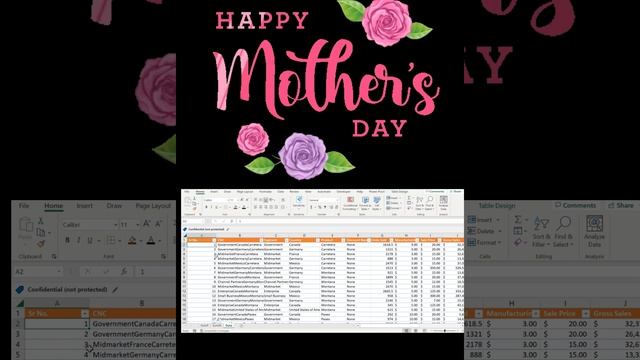
Task: Select Format Painter brush in background Excel ribbon
Action: (x=40, y=244)
